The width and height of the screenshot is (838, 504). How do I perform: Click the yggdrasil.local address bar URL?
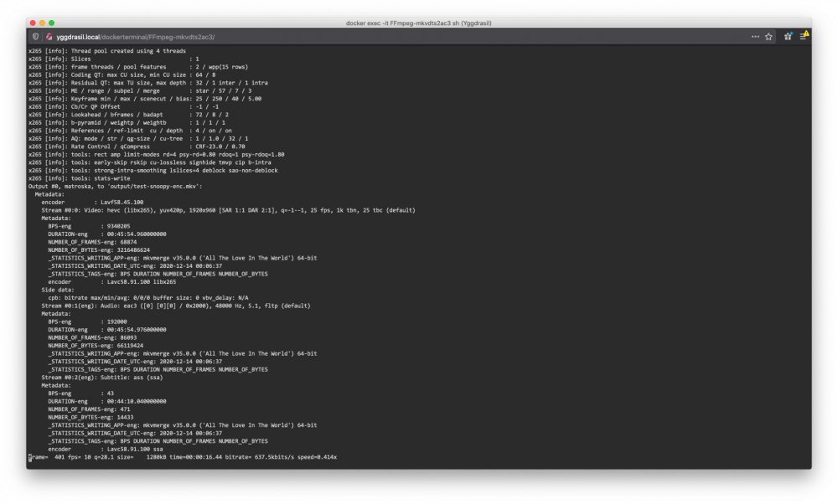(136, 37)
